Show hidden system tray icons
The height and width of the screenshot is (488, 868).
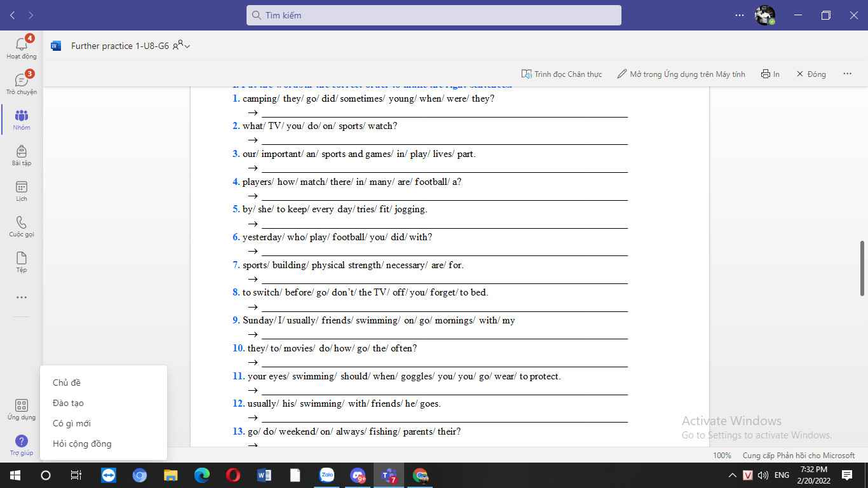click(733, 475)
